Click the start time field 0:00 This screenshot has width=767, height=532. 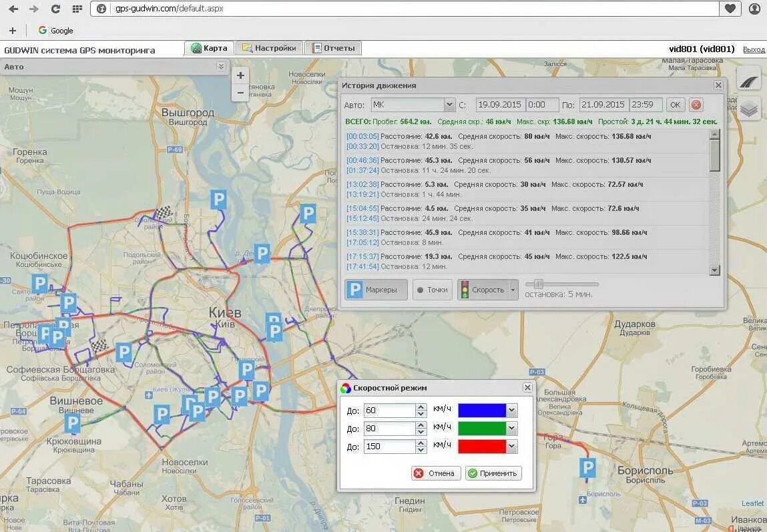tap(543, 105)
